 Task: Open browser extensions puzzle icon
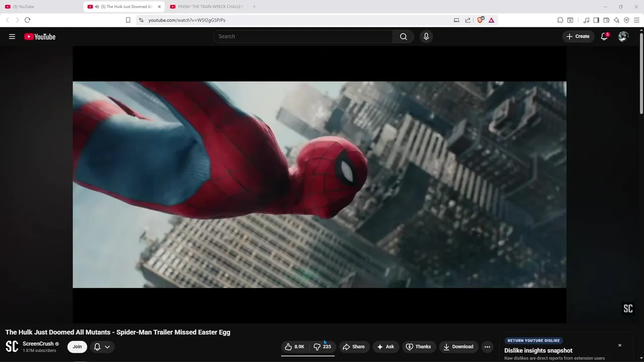click(x=560, y=20)
